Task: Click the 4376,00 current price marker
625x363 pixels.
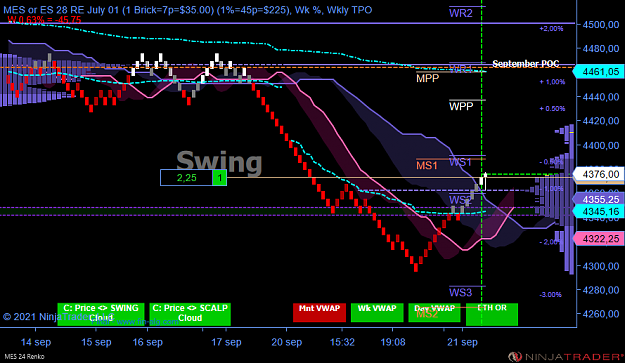Action: click(598, 174)
